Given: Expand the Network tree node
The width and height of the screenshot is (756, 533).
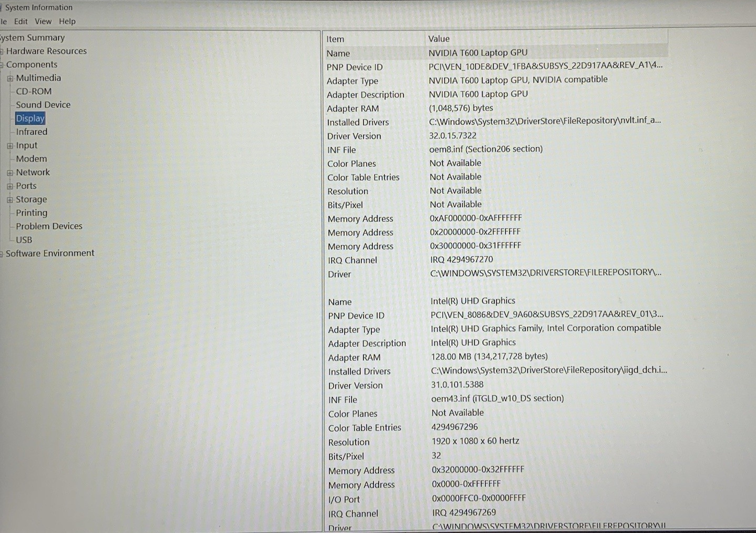Looking at the screenshot, I should pos(10,173).
